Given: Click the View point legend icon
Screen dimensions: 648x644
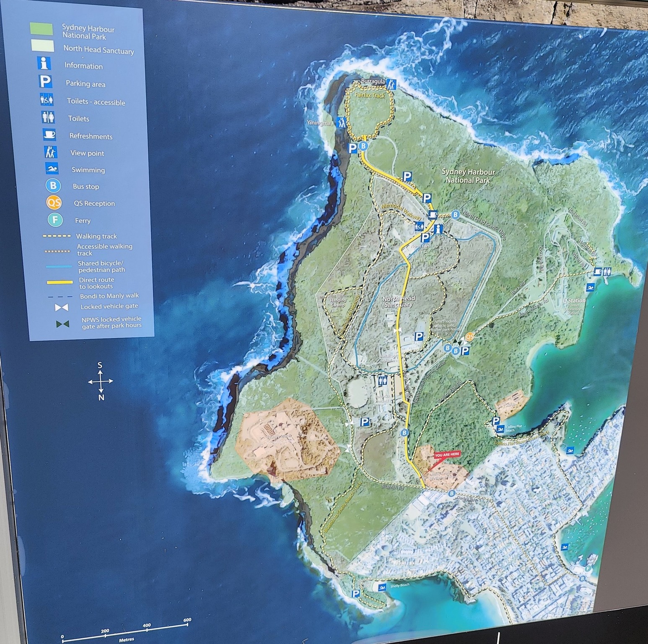Looking at the screenshot, I should point(51,152).
